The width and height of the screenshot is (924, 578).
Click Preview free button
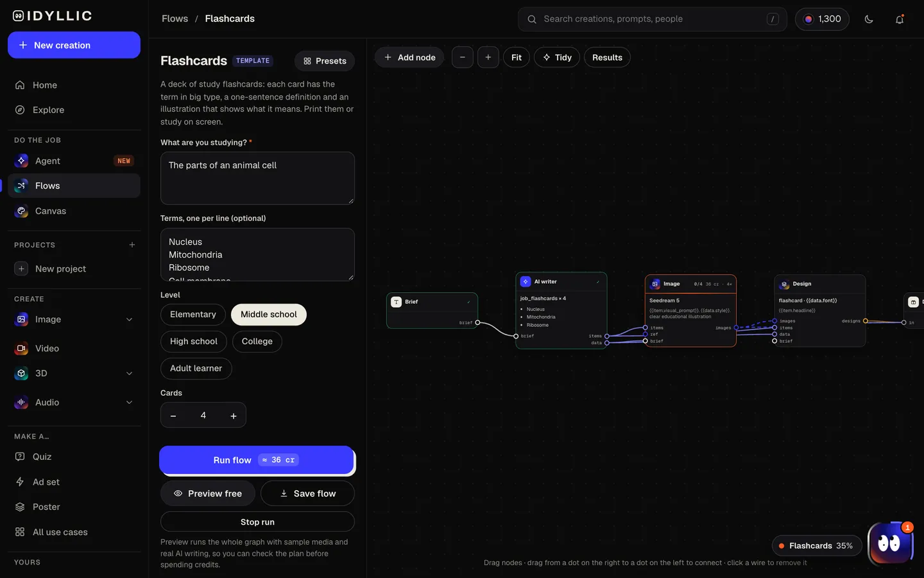[x=208, y=493]
